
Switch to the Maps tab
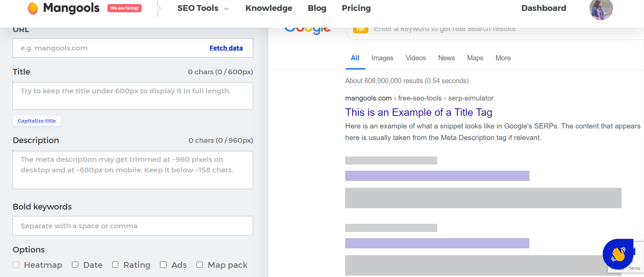pos(475,58)
